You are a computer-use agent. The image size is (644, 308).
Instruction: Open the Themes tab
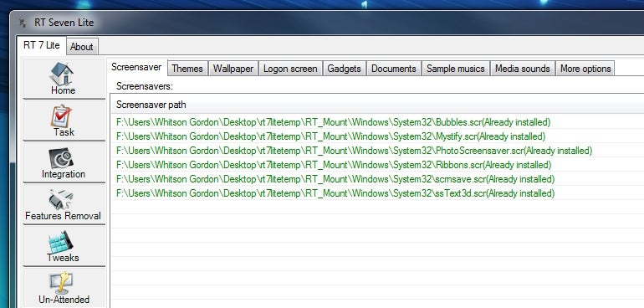point(187,69)
